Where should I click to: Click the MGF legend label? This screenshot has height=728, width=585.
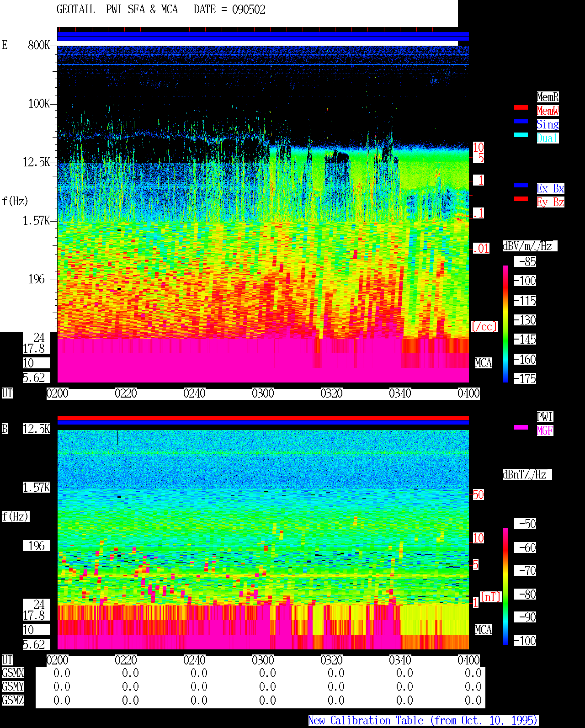(545, 430)
